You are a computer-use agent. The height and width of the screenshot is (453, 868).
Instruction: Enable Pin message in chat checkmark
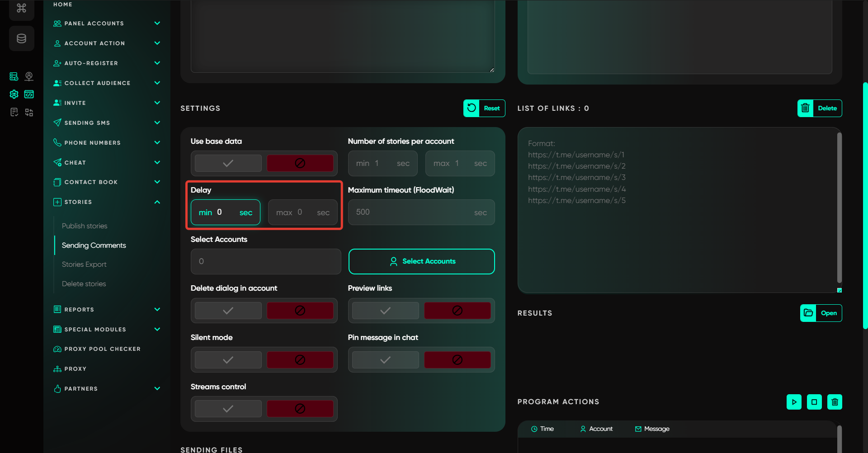coord(385,360)
